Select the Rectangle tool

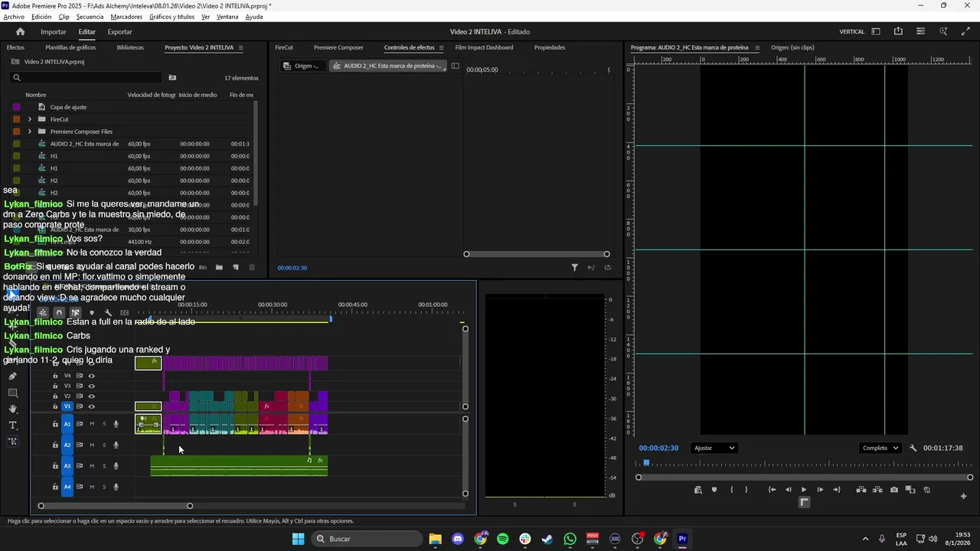12,393
